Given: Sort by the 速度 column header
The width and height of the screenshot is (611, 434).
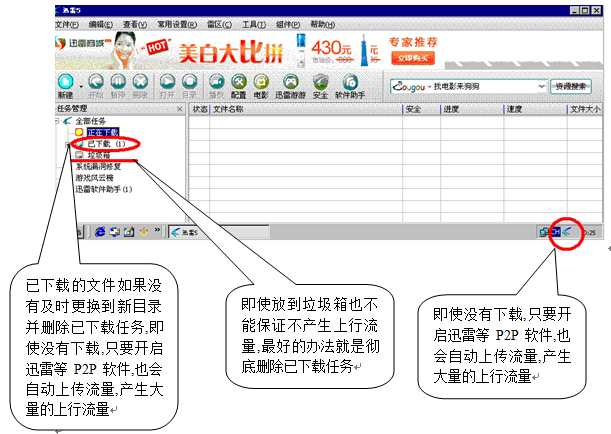Looking at the screenshot, I should coord(536,109).
